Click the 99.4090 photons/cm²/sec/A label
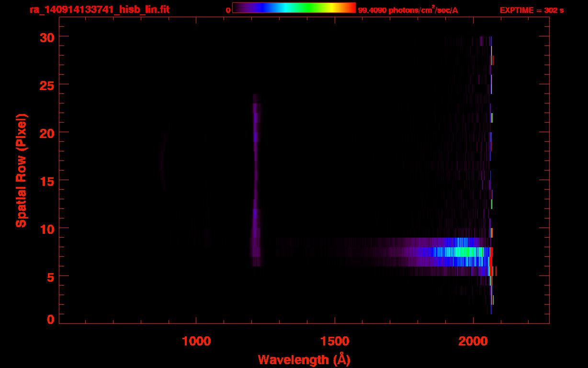This screenshot has width=588, height=368. [408, 10]
